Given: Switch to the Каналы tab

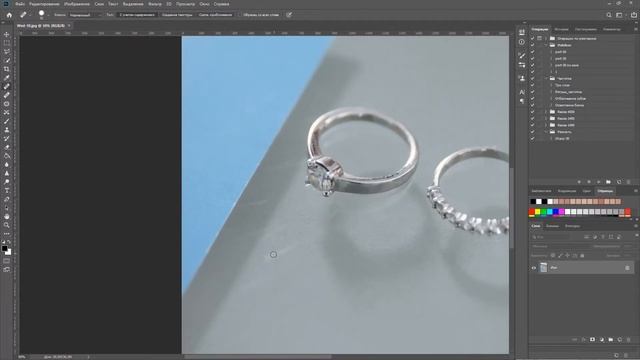Looking at the screenshot, I should [x=552, y=226].
